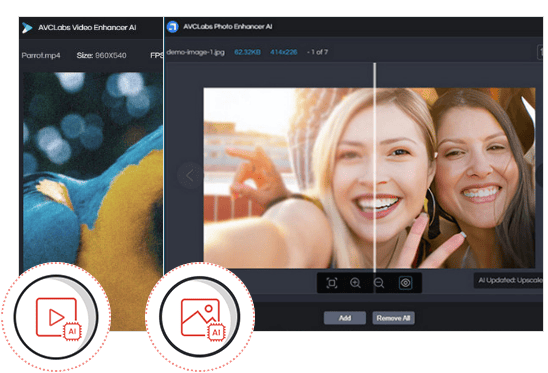Click the fit-to-screen icon in preview toolbar
Viewport: 548px width, 373px height.
(332, 283)
